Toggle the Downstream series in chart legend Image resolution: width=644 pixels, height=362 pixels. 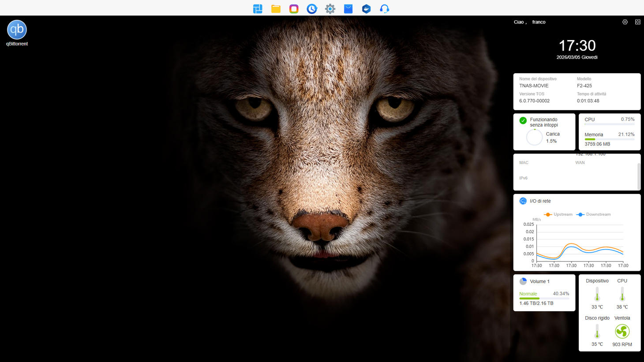point(594,214)
